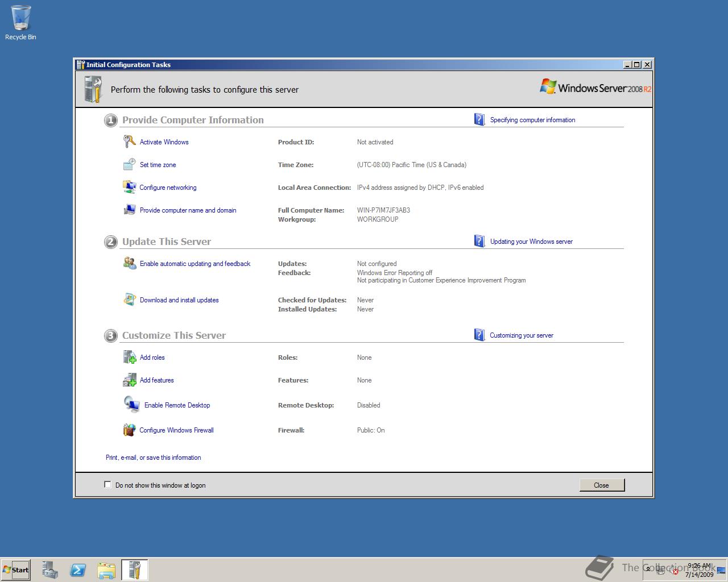This screenshot has height=582, width=728.
Task: Open Customizing your server help link
Action: [522, 335]
